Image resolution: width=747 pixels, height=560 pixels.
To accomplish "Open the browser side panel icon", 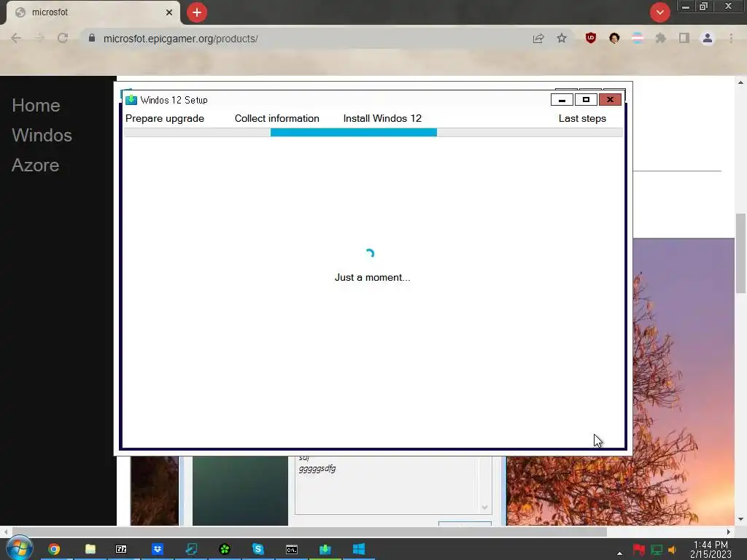I will click(684, 38).
